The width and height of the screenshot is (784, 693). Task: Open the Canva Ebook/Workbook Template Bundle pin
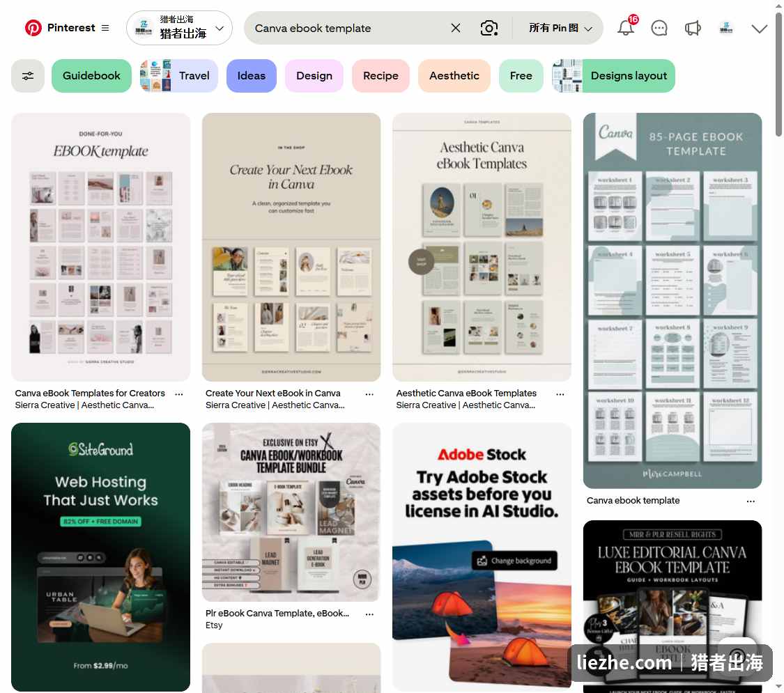pos(291,512)
